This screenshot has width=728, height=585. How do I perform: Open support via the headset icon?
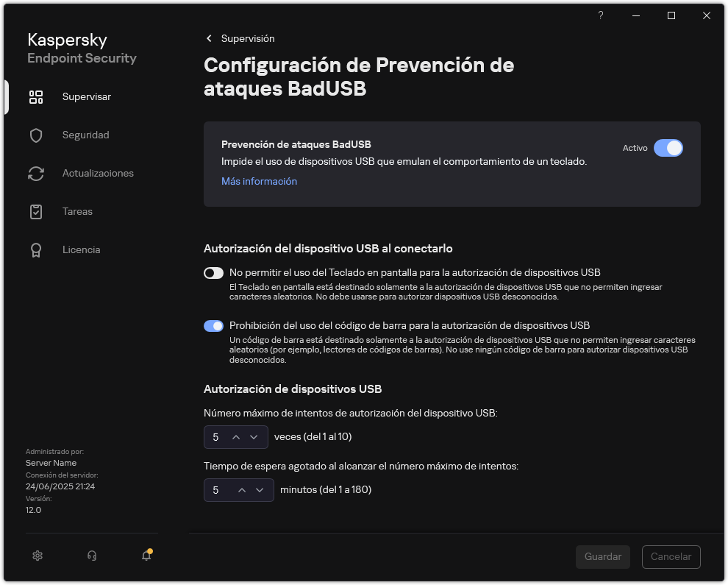point(92,556)
